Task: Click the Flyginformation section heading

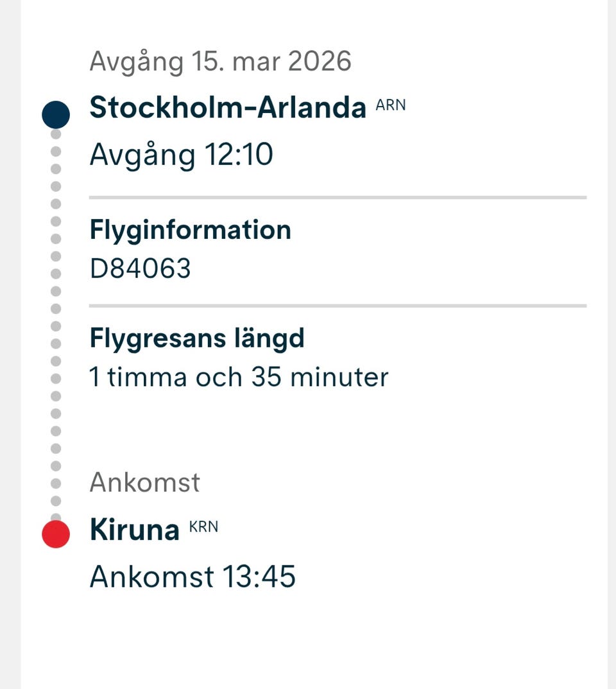Action: [190, 230]
